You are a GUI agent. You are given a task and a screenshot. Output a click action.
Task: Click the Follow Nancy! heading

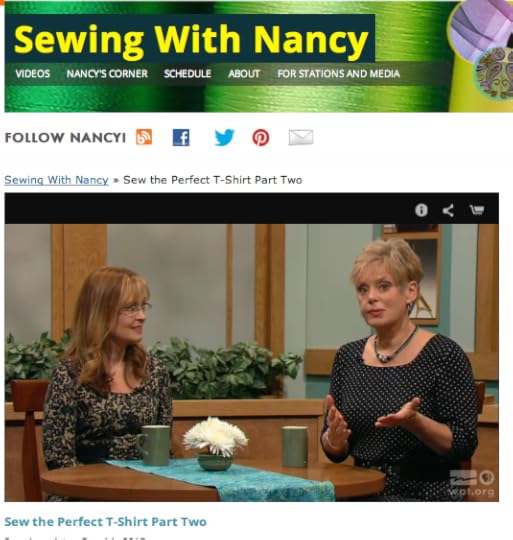pyautogui.click(x=65, y=138)
